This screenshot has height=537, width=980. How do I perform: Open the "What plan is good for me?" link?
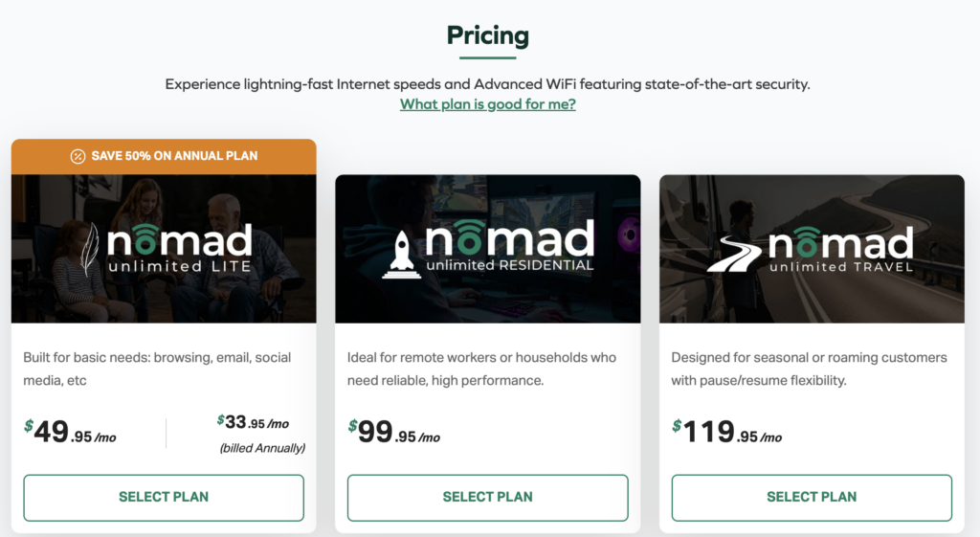pos(488,104)
